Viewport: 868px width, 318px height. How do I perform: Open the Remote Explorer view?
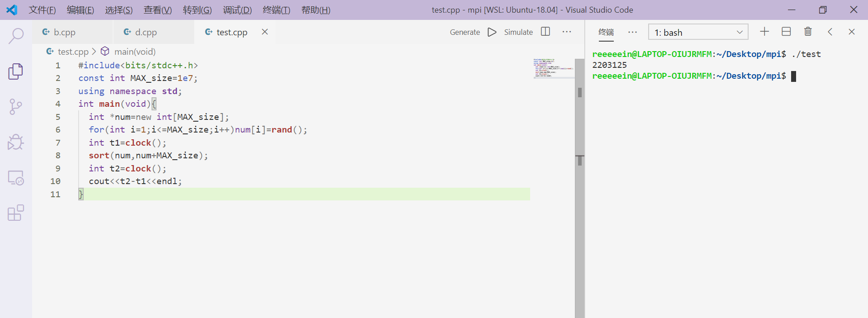tap(16, 178)
